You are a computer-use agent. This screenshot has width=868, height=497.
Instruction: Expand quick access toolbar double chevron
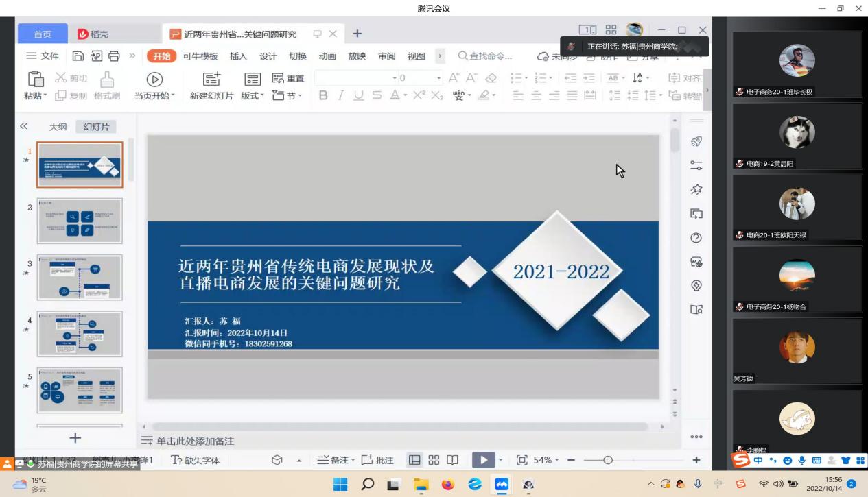[132, 56]
